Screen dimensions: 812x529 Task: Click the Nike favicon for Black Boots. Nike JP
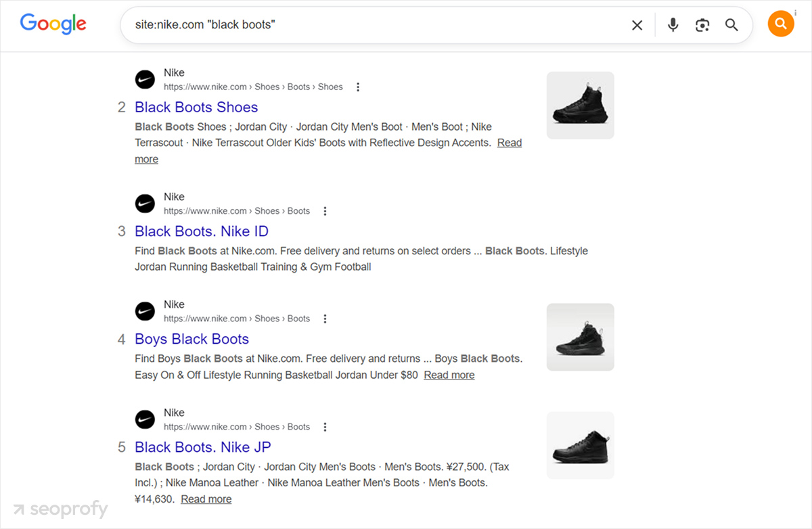145,419
